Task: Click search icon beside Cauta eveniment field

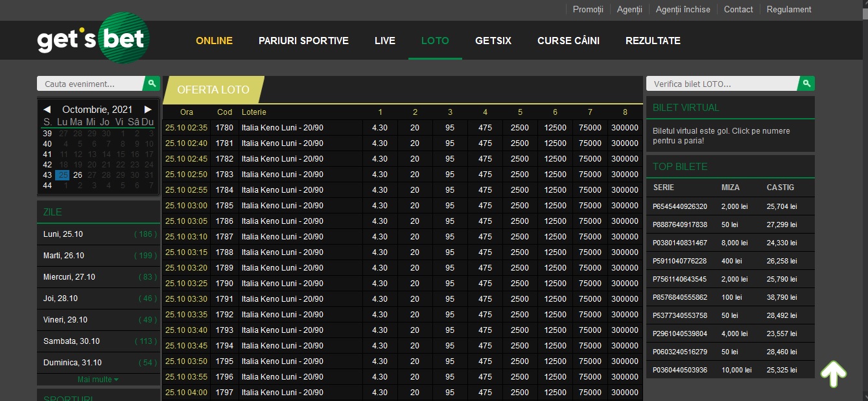Action: tap(152, 84)
